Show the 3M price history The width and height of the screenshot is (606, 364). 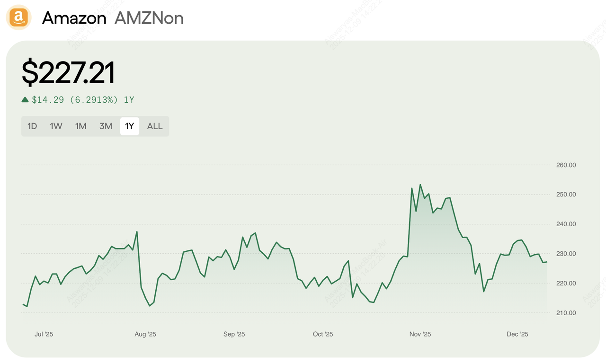pos(106,126)
